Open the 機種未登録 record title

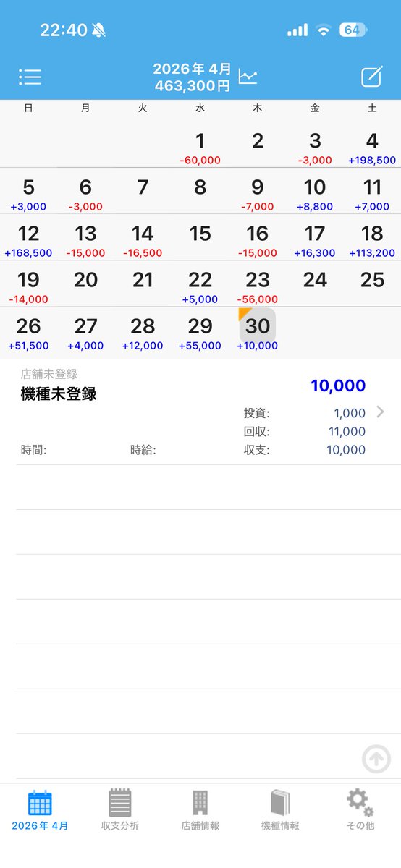pyautogui.click(x=59, y=394)
